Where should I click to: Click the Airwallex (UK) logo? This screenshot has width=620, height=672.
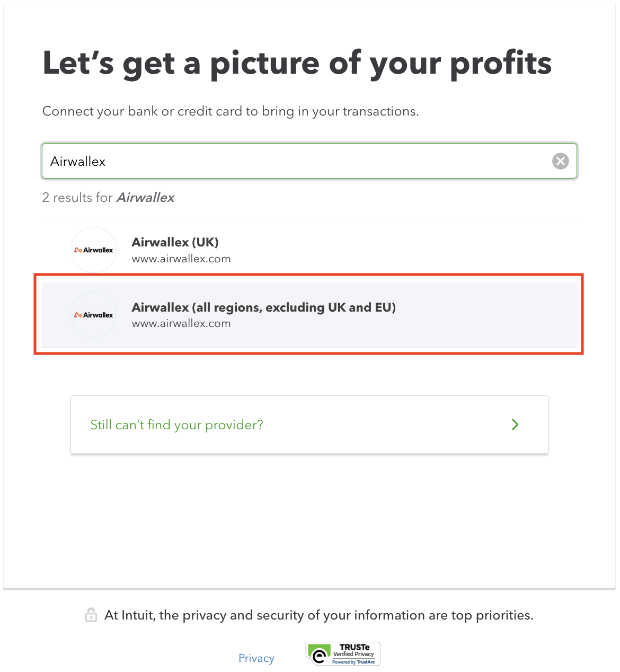tap(94, 250)
